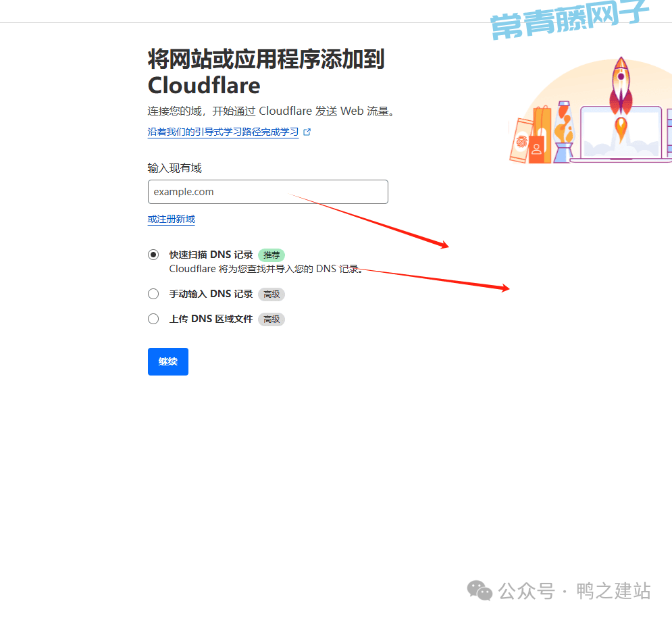Click the Cloudflare 将为您查找并导入 description text
Screen dimensions: 672x618
[x=265, y=269]
